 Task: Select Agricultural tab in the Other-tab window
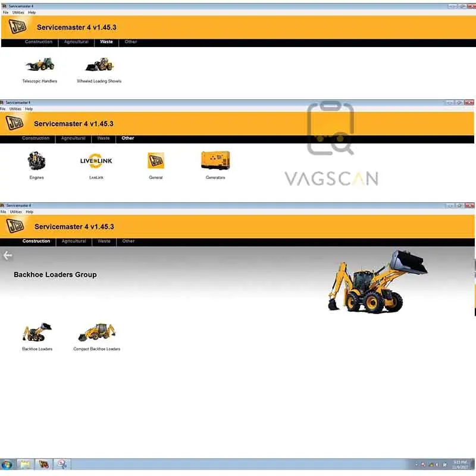[73, 138]
